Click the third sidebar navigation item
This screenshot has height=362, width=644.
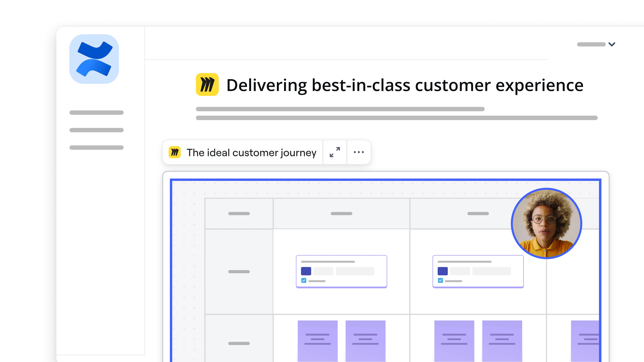tap(96, 148)
